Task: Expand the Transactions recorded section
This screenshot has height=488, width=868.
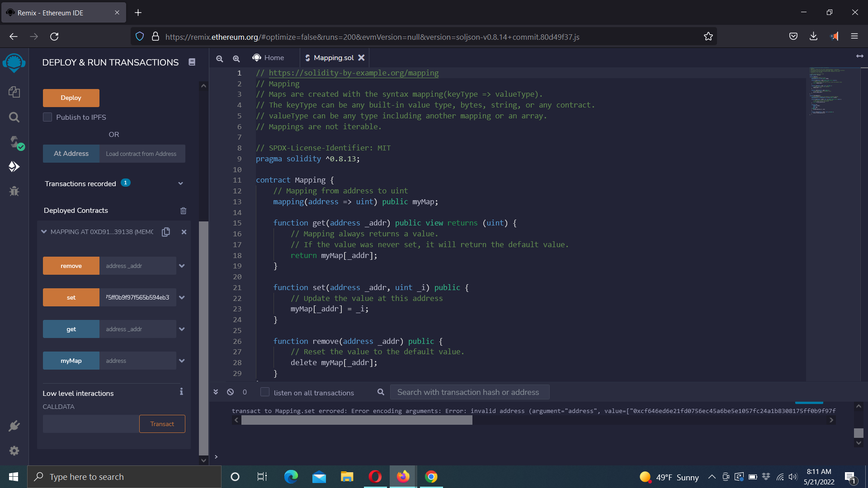Action: (181, 183)
